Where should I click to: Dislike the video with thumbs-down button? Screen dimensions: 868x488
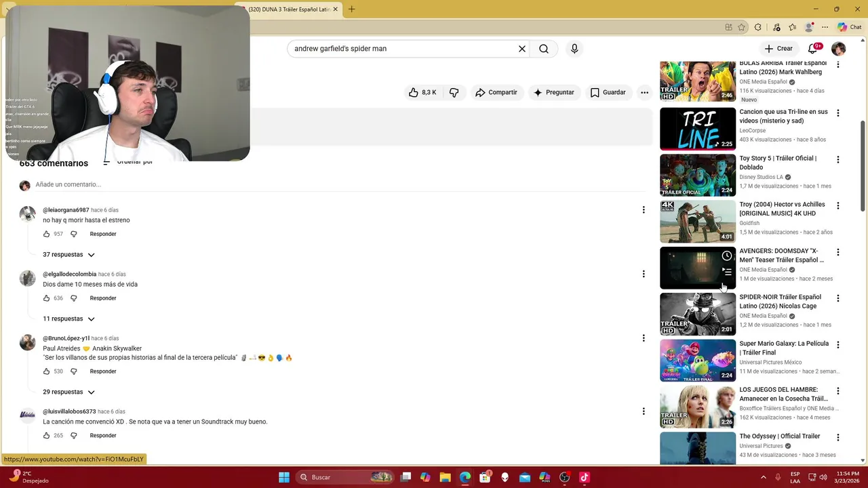click(454, 92)
